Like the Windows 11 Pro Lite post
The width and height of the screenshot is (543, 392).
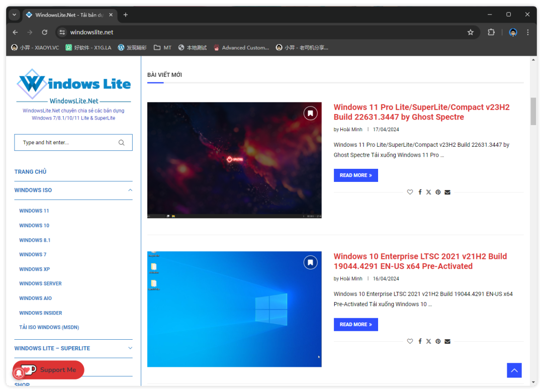(x=410, y=192)
